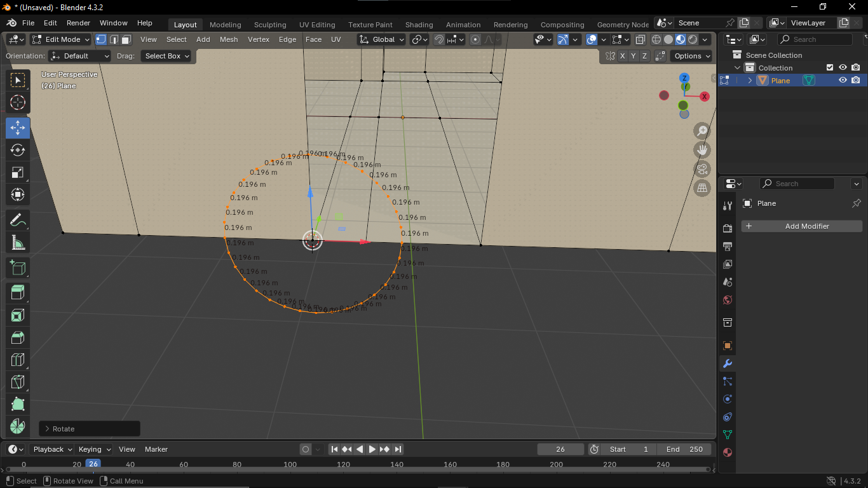Collapse the Collection tree row

click(x=737, y=67)
